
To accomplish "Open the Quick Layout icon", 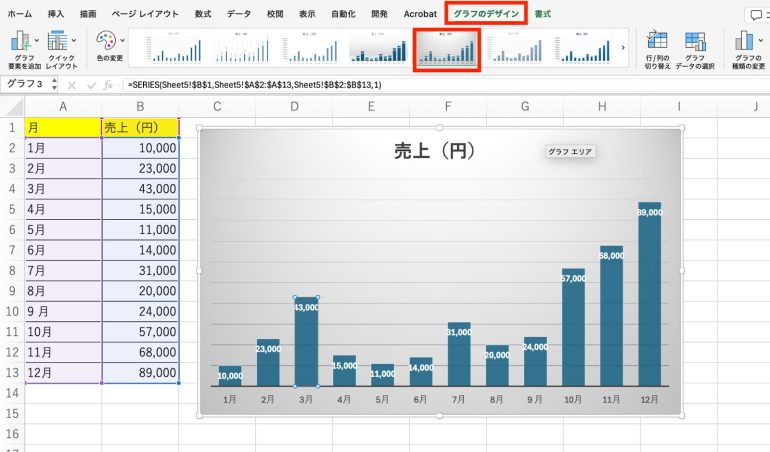I will tap(57, 41).
